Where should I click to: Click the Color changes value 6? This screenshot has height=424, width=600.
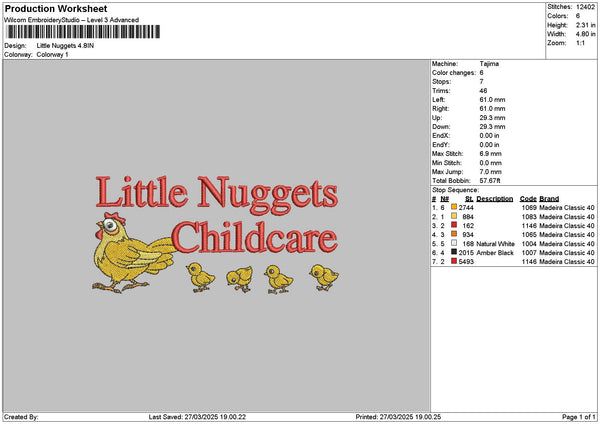pos(481,73)
